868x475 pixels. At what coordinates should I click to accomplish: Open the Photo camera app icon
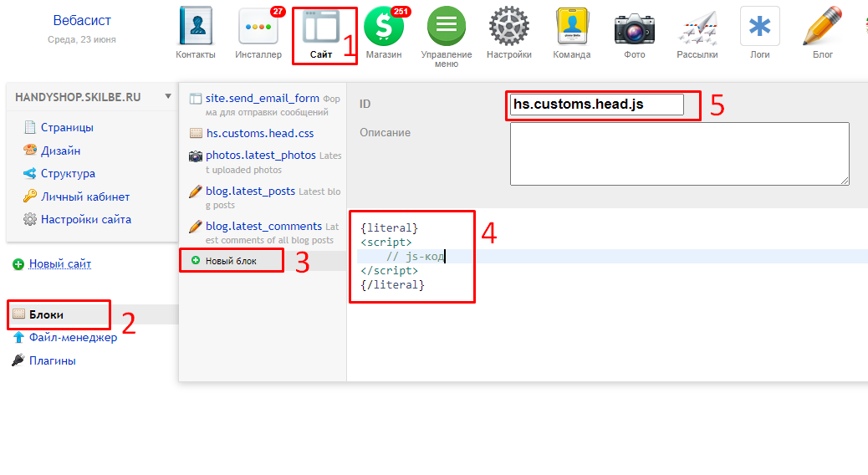(x=634, y=28)
